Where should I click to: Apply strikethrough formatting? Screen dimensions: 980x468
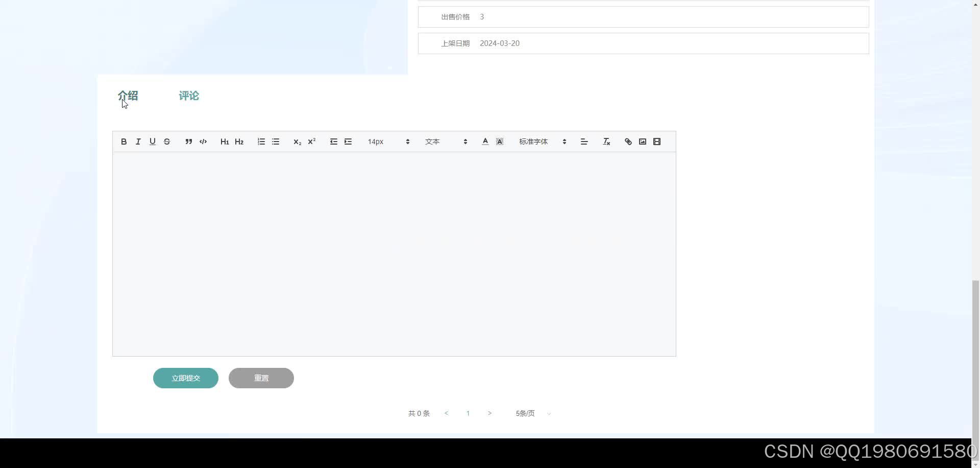point(167,142)
